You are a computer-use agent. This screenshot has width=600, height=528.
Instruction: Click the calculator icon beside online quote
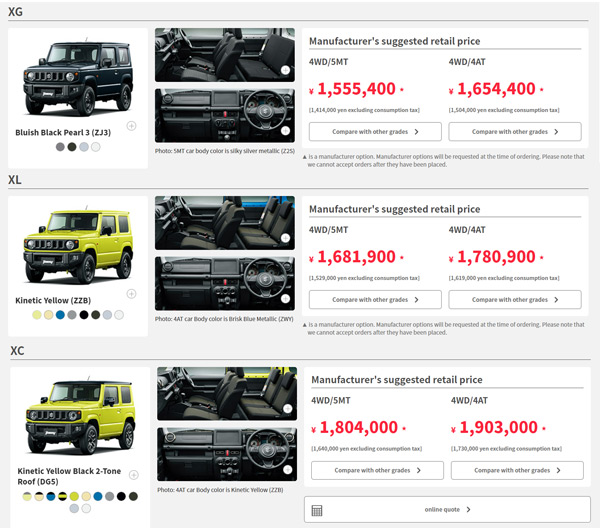tap(317, 510)
